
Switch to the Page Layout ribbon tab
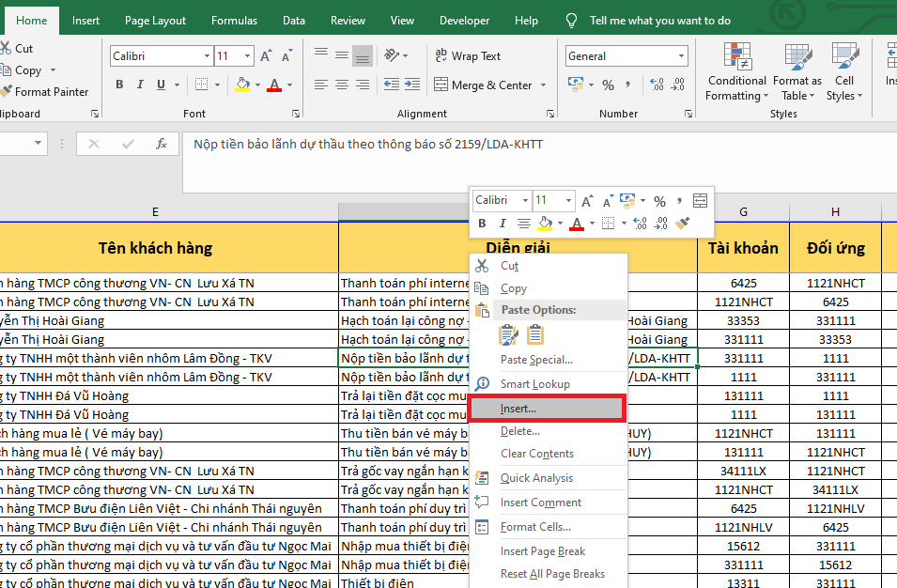click(x=155, y=21)
